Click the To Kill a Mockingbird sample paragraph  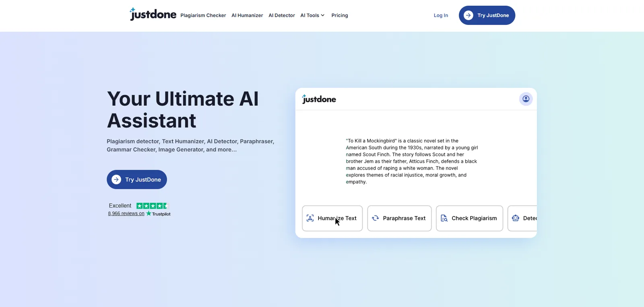pos(412,161)
